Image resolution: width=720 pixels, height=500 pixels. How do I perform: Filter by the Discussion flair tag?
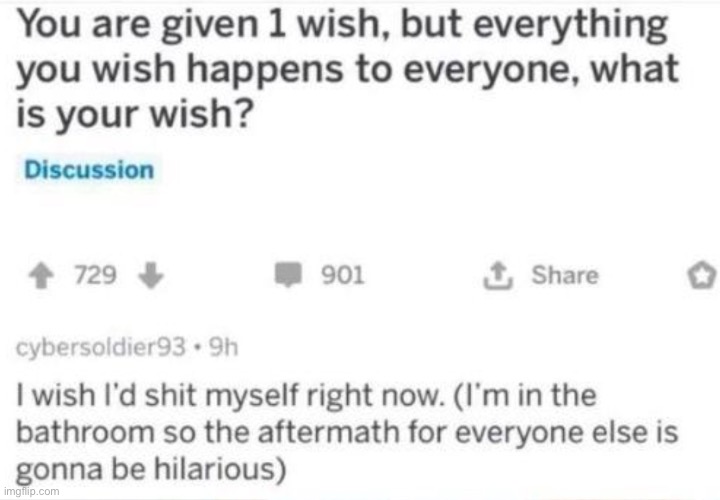tap(89, 170)
